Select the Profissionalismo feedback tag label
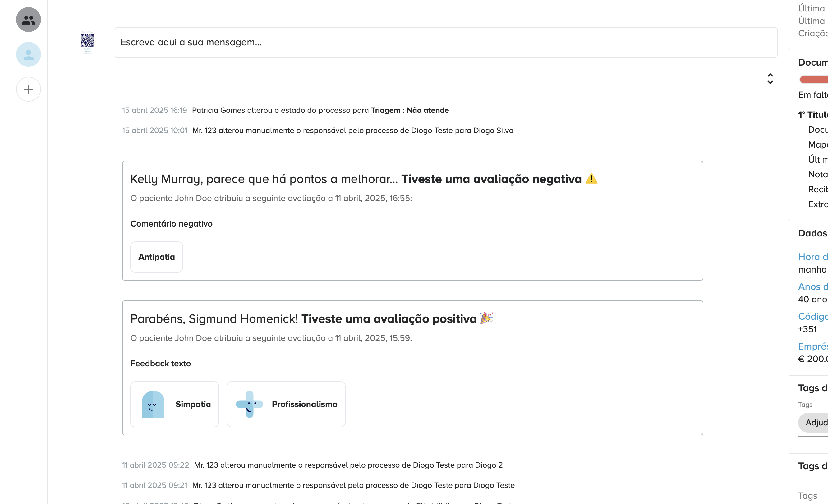This screenshot has height=504, width=828. 305,404
